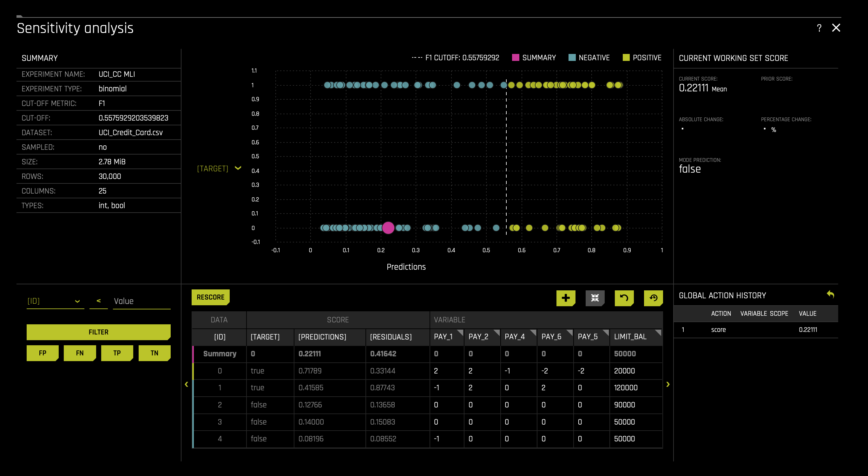Select the row with ID 1
Screen dimensions: 868x476
(427, 388)
